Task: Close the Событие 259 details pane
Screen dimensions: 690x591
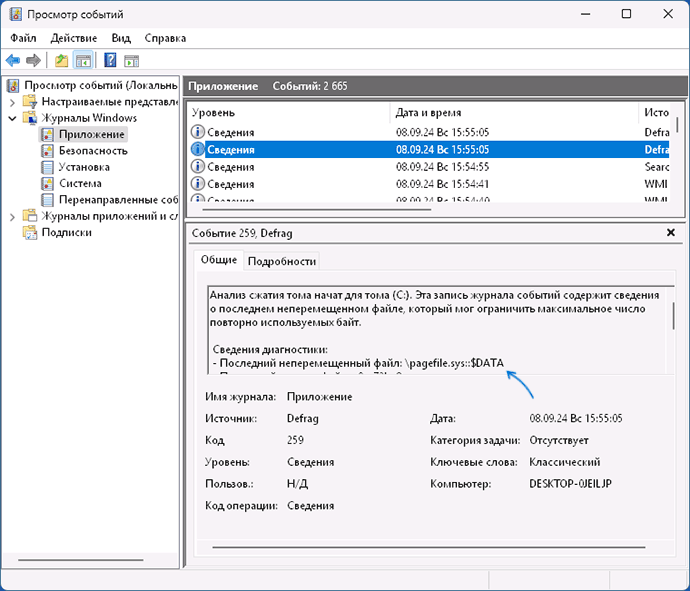Action: pos(671,232)
